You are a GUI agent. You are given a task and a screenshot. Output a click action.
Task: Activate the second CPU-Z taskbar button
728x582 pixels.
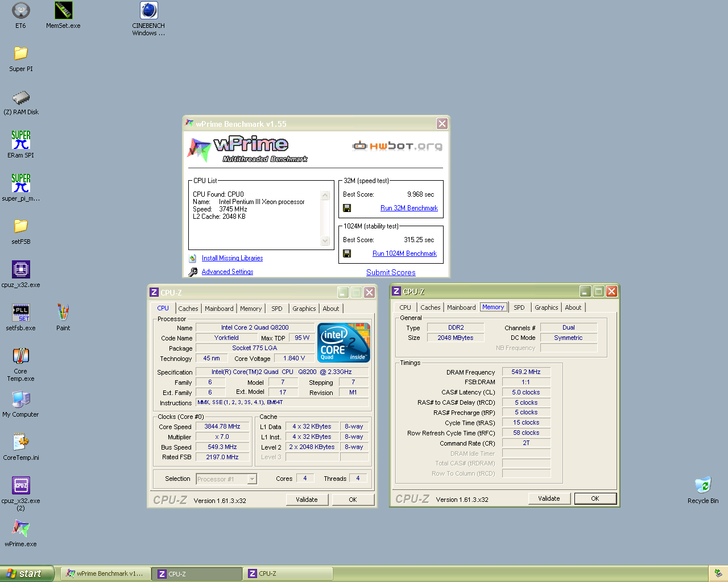coord(287,573)
